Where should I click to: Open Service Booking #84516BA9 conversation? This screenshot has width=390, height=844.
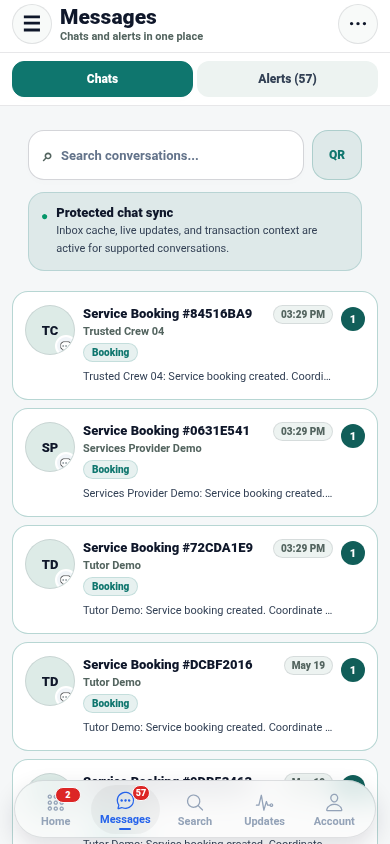point(195,346)
